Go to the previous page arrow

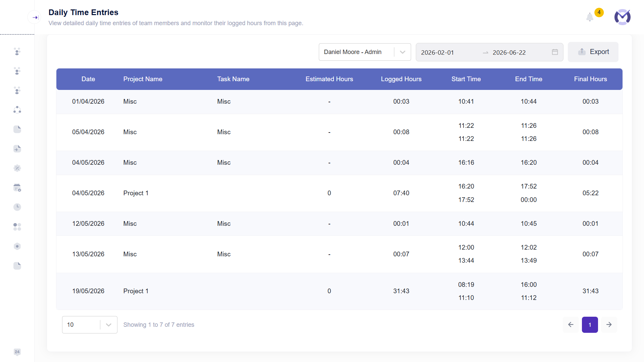571,325
